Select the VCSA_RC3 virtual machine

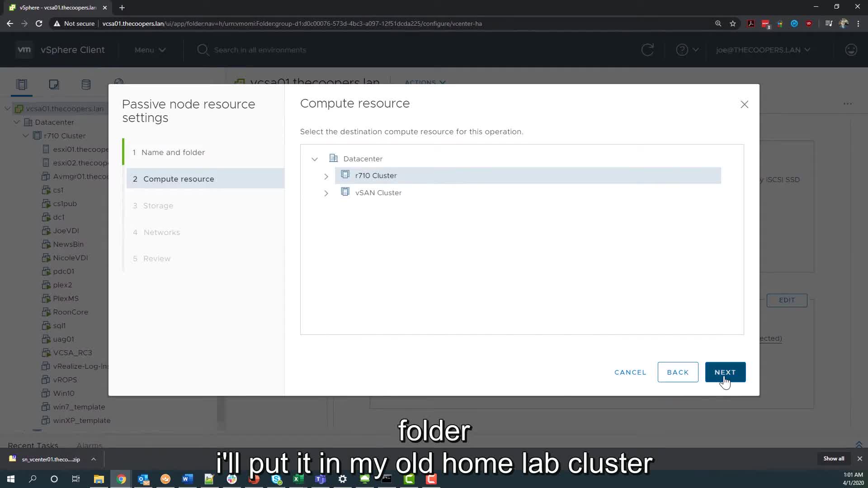[x=72, y=352]
